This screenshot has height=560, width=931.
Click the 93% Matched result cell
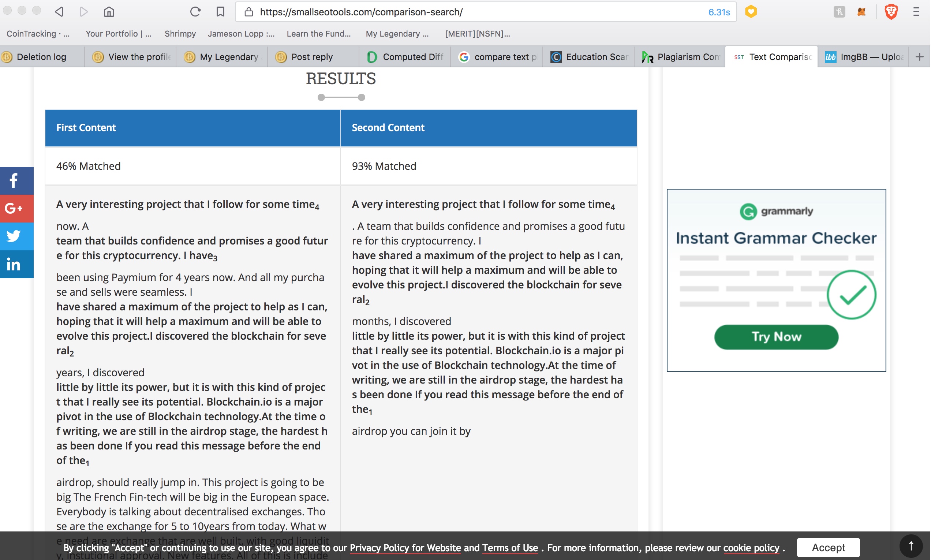point(489,166)
